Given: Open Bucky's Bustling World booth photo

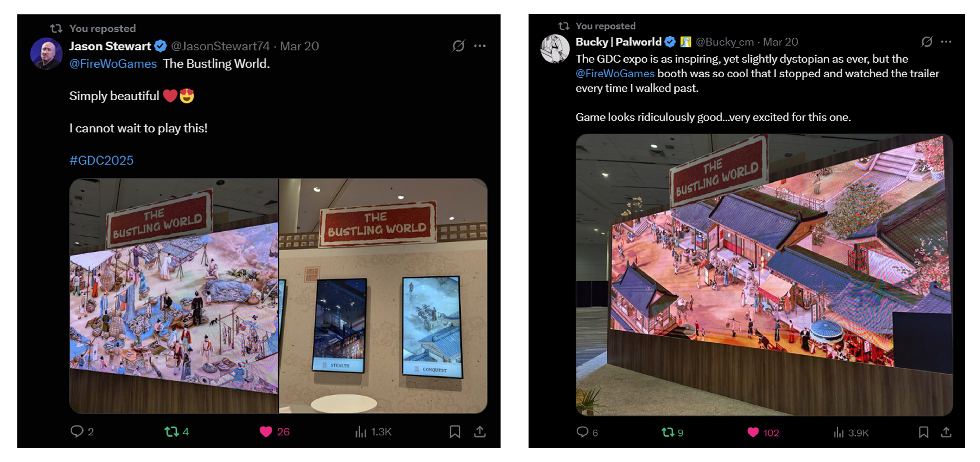Looking at the screenshot, I should [764, 275].
